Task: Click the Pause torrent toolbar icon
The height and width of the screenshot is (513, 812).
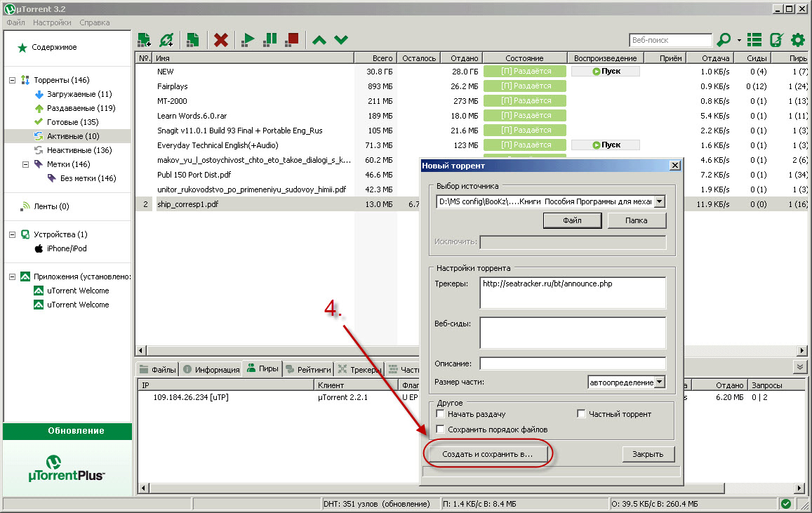Action: click(269, 40)
